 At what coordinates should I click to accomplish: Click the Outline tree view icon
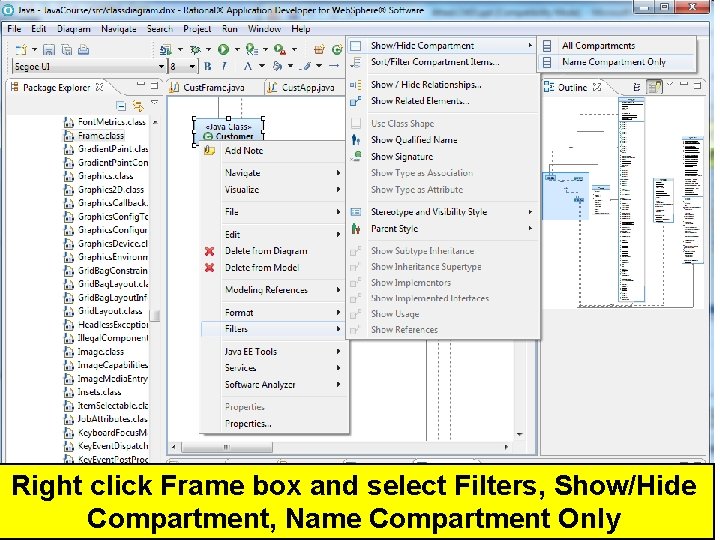pos(637,87)
